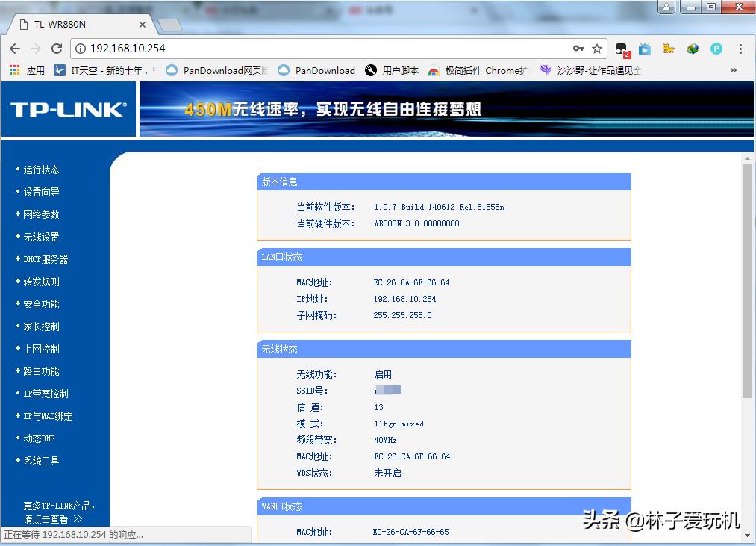Click the teal P extension icon
This screenshot has width=756, height=546.
(x=716, y=48)
